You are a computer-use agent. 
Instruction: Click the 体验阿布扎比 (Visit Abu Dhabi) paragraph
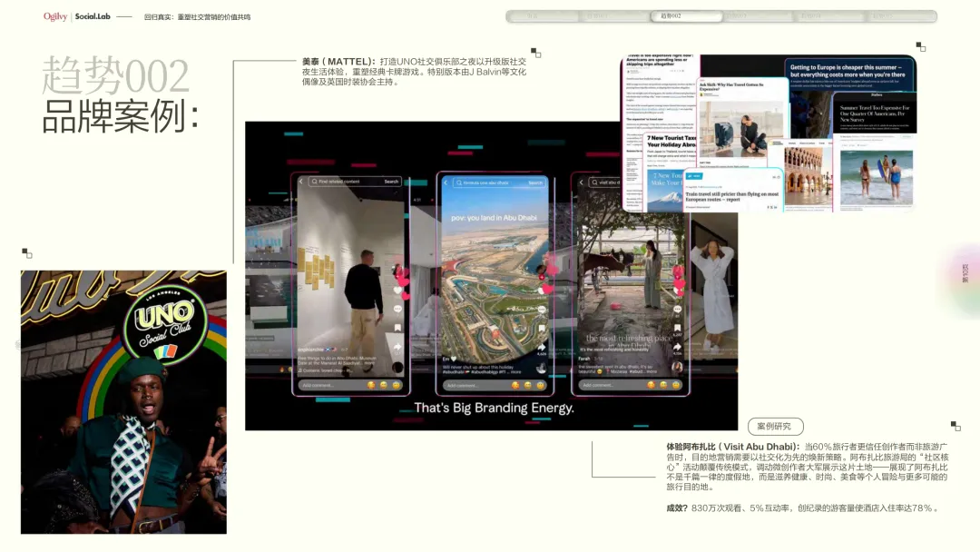[808, 467]
